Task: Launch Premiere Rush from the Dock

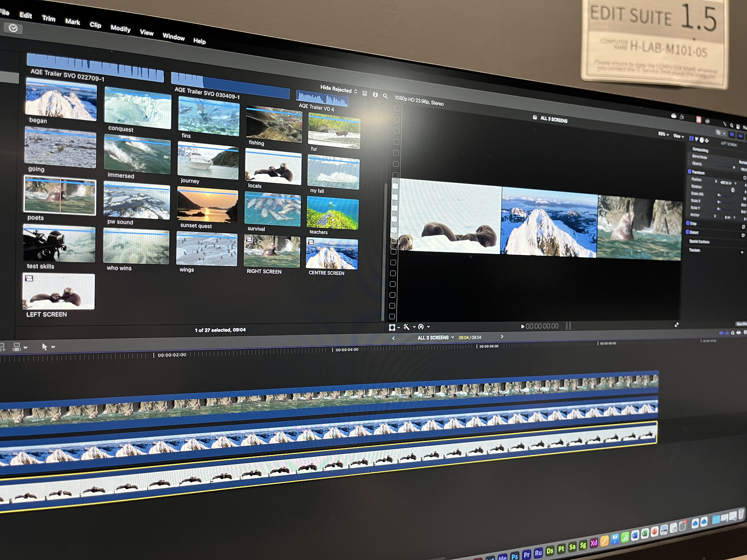Action: 538,553
